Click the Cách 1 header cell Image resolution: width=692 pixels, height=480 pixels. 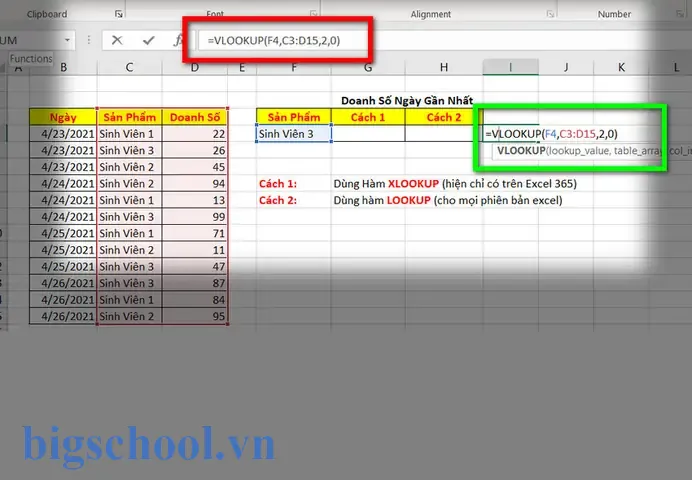tap(368, 117)
